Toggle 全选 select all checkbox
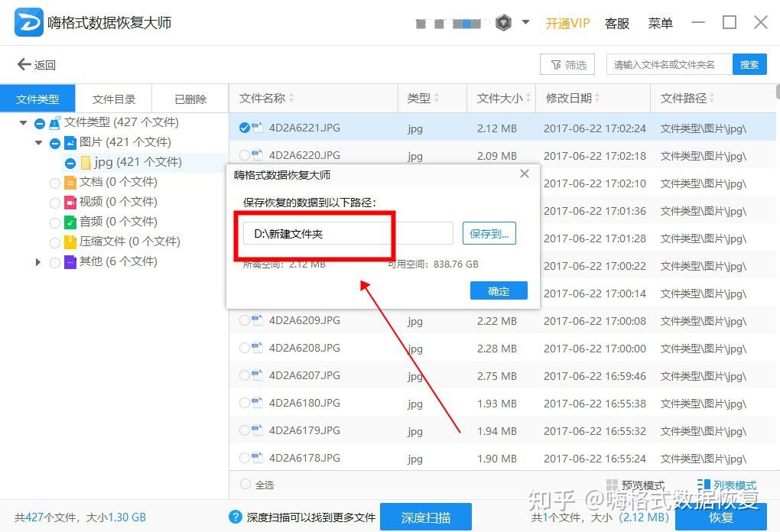This screenshot has width=780, height=532. coord(245,484)
